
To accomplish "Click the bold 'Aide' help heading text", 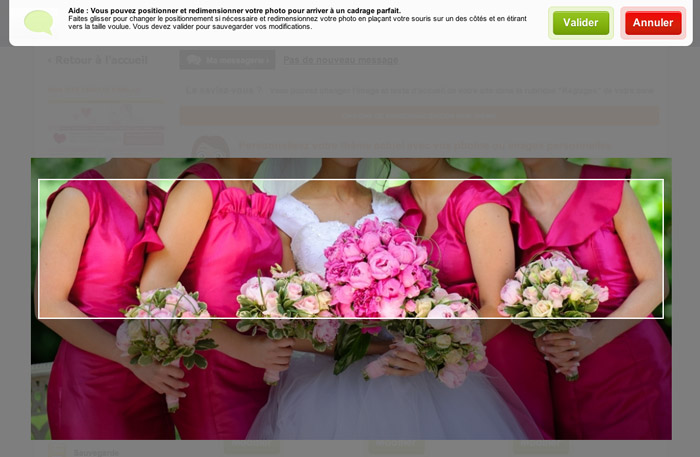I will [234, 11].
